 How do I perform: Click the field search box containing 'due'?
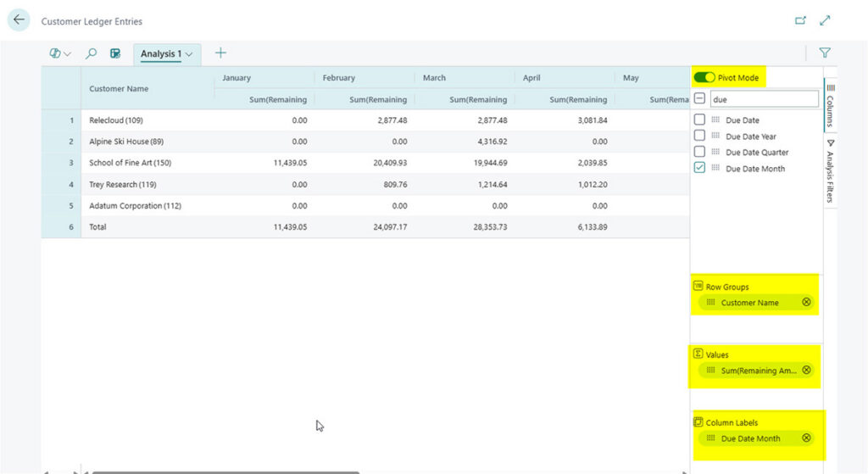tap(764, 99)
